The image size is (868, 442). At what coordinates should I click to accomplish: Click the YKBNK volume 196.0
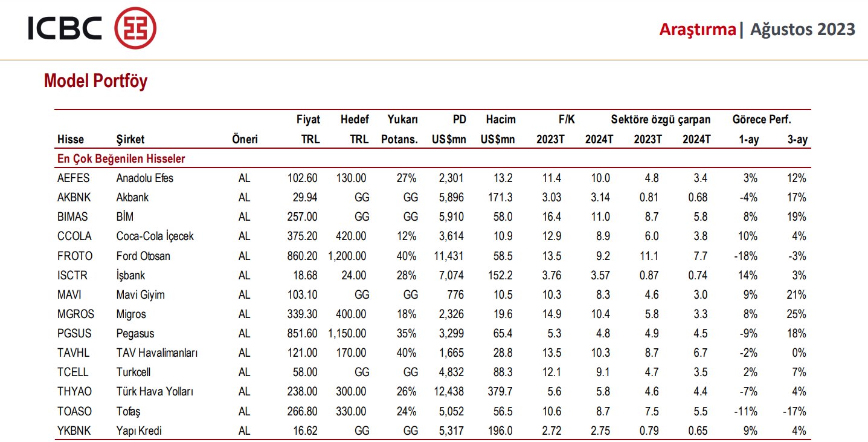(x=500, y=431)
